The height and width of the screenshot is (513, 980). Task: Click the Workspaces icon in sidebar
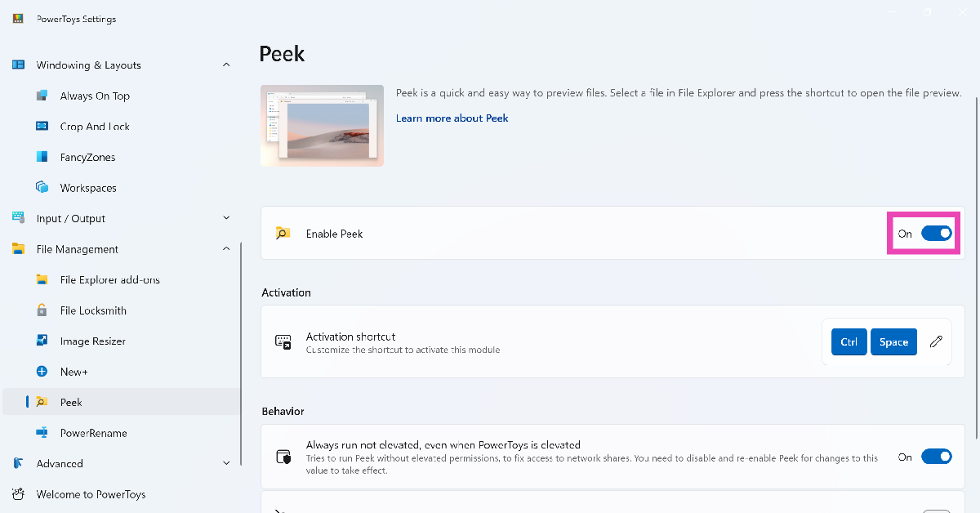click(x=42, y=188)
